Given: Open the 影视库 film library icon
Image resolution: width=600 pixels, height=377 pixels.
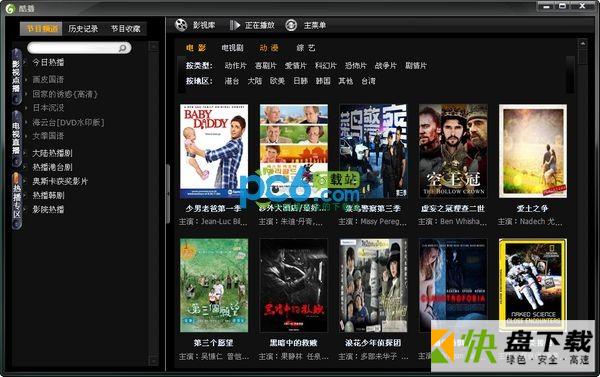Looking at the screenshot, I should (x=181, y=25).
